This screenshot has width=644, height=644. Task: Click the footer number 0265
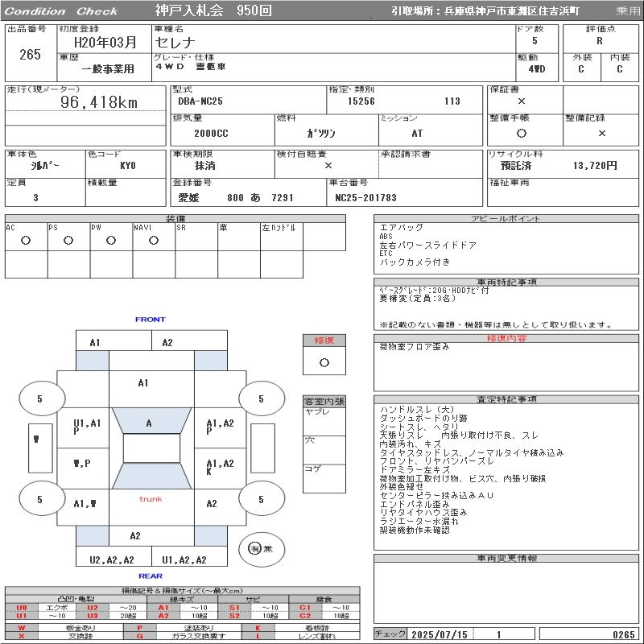(623, 634)
